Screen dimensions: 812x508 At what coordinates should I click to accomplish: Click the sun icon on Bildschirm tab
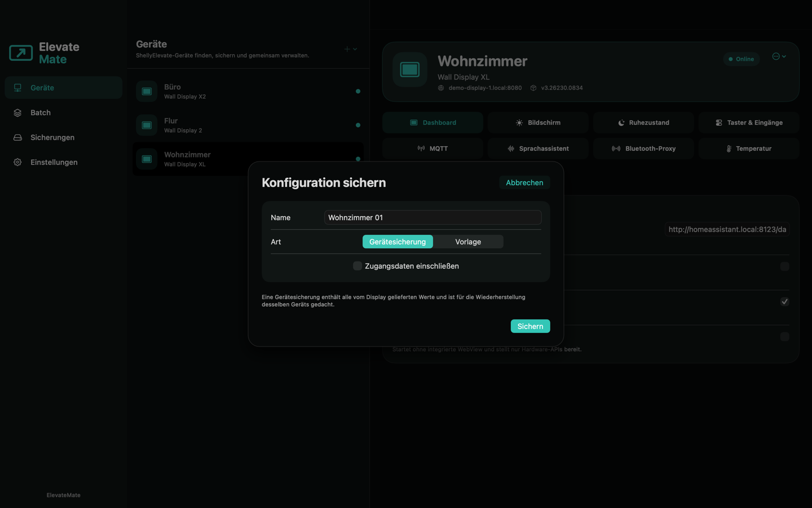(x=519, y=122)
